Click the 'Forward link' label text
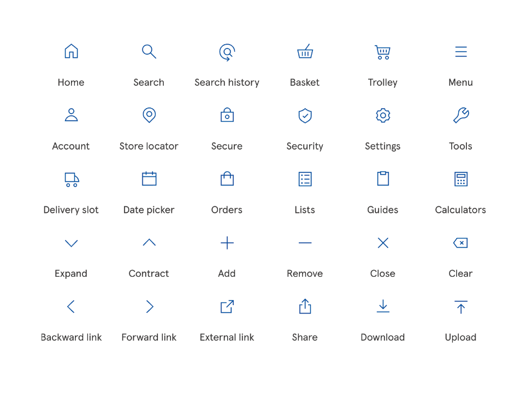This screenshot has width=532, height=405. click(149, 337)
